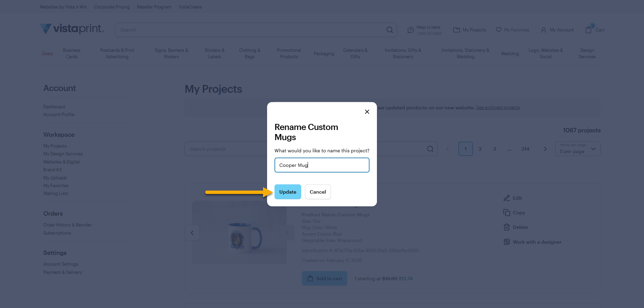Open Mailing Lists in the sidebar
This screenshot has height=308, width=644.
56,193
